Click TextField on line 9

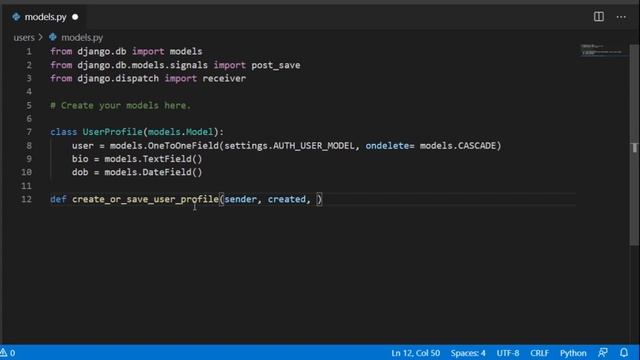click(167, 159)
